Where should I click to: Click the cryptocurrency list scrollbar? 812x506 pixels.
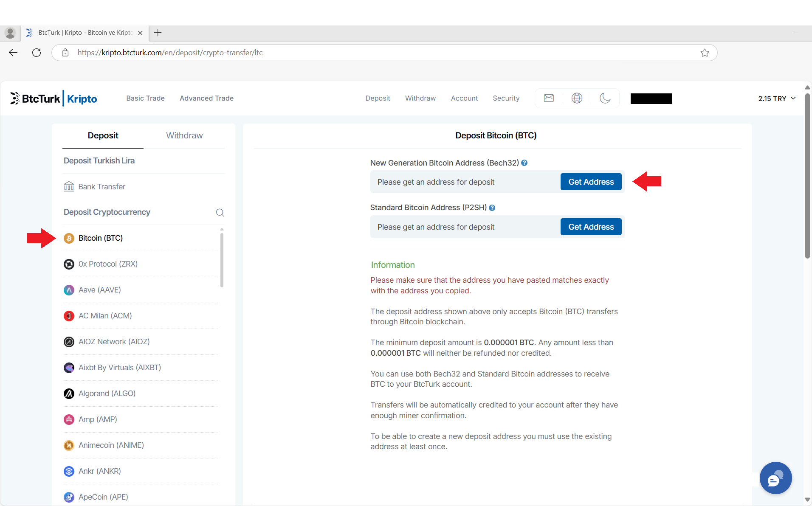(222, 260)
